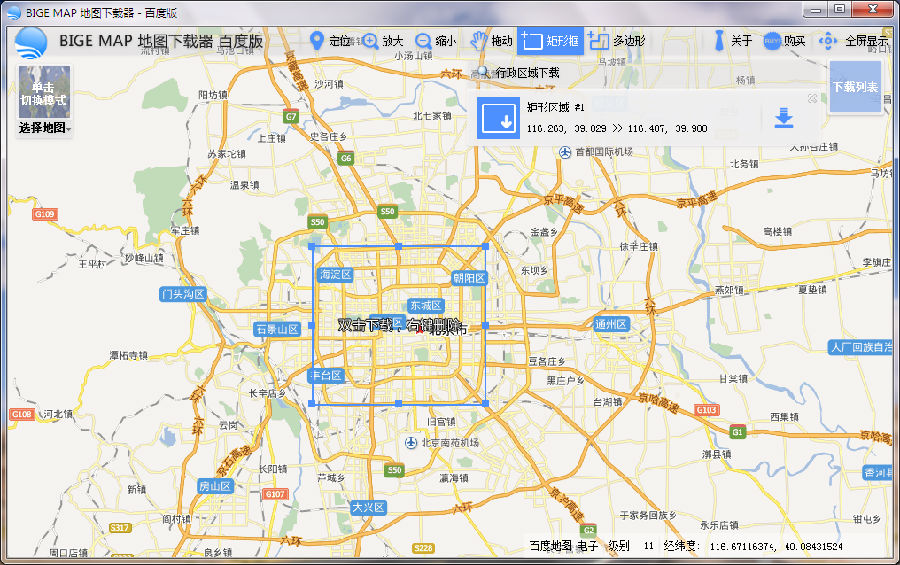The height and width of the screenshot is (565, 900).
Task: Click the 缩小 zoom-out magnifier
Action: 435,41
